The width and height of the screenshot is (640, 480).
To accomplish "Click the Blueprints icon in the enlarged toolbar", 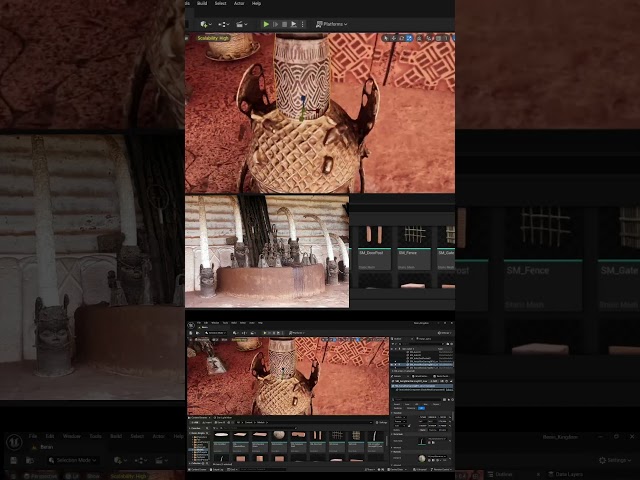I will tap(224, 24).
